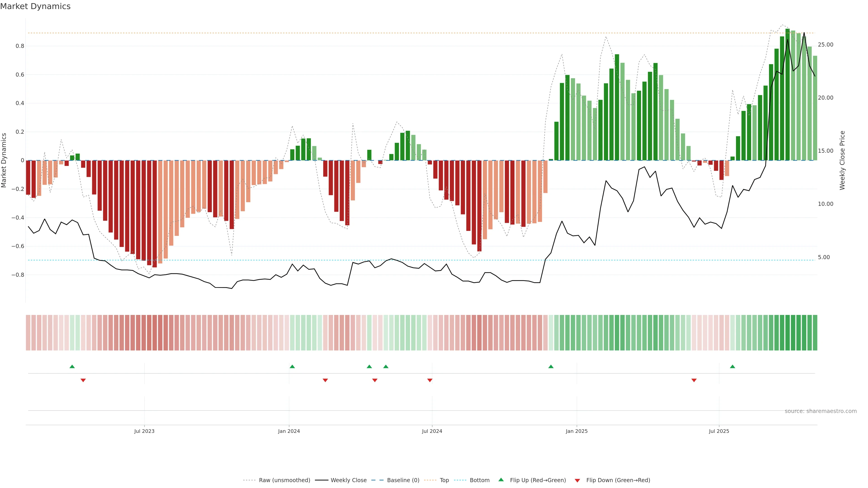
Task: Click the Weekly Close Price axis title
Action: coord(842,160)
